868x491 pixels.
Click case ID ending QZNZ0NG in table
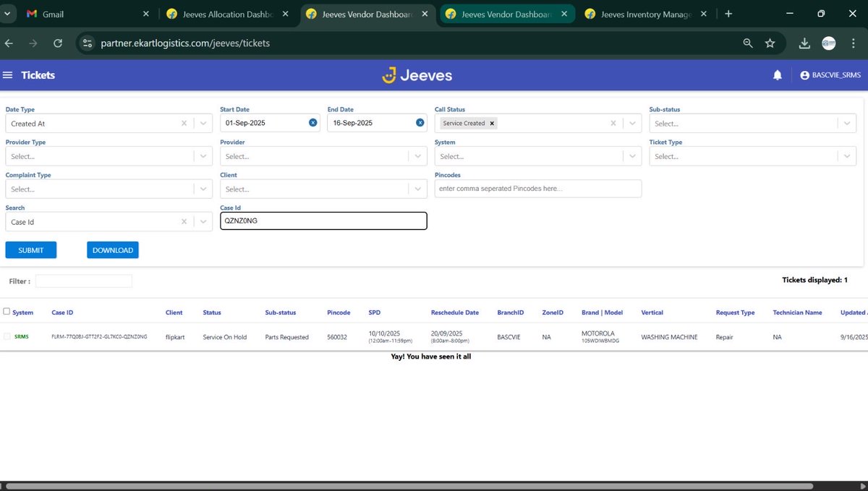pos(99,337)
